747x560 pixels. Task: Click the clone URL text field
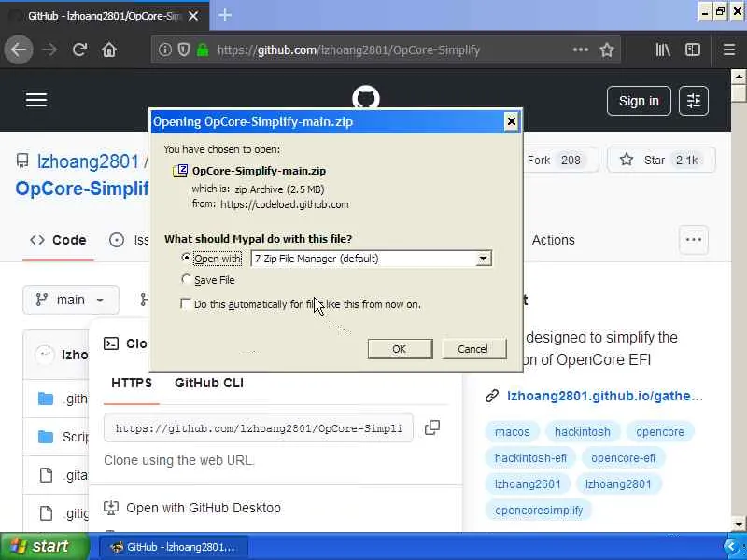pos(259,428)
